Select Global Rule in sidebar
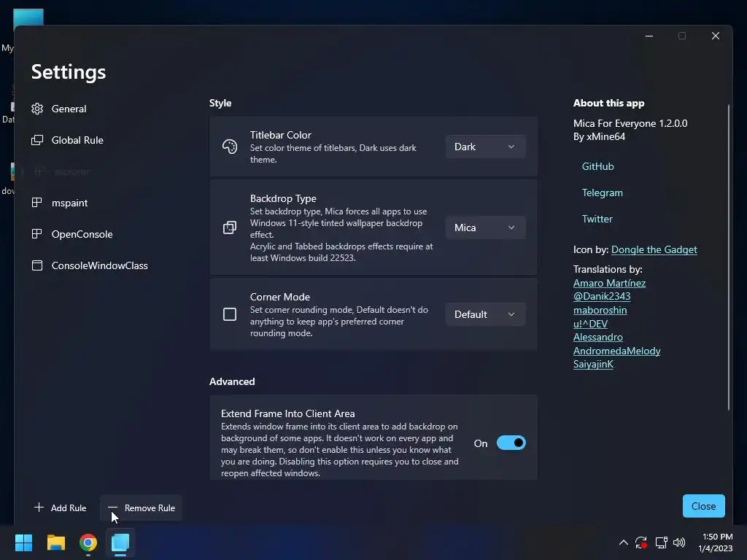Screen dimensions: 747x560 77,140
